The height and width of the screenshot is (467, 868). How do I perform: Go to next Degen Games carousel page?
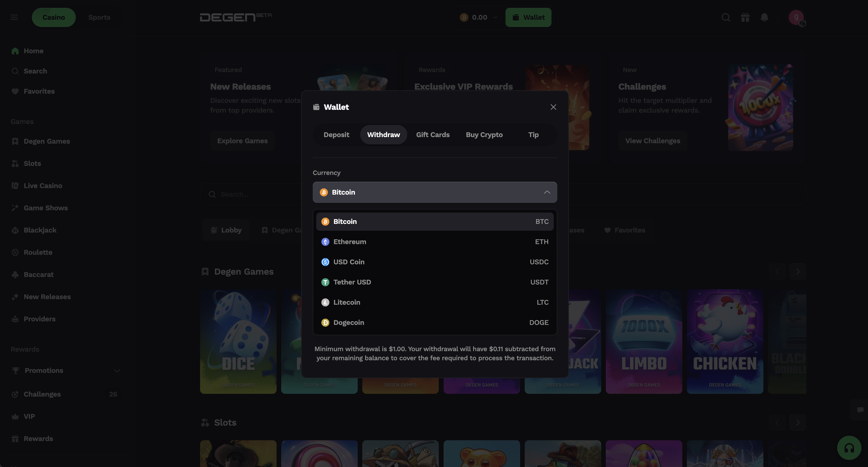(798, 272)
